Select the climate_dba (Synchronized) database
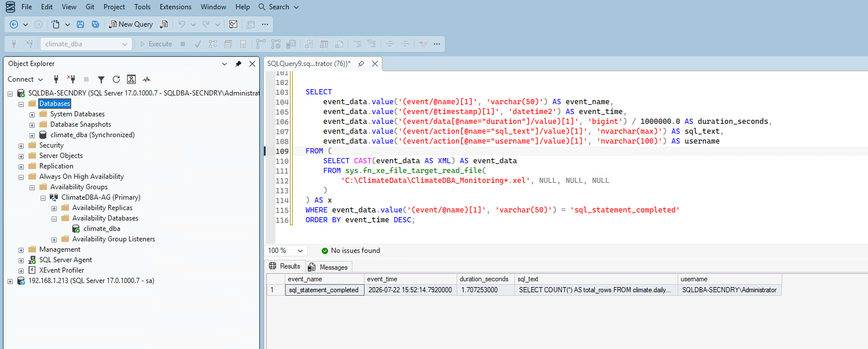Viewport: 868px width, 349px height. [x=93, y=135]
